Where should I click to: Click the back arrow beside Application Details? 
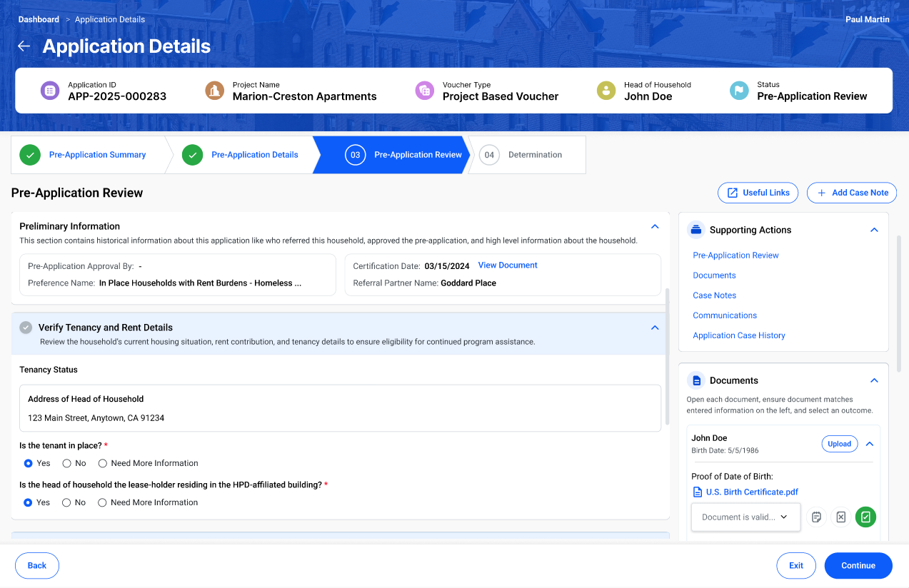click(24, 46)
